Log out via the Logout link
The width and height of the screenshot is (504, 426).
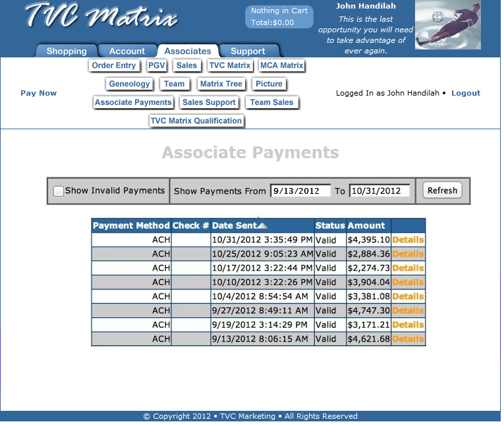pyautogui.click(x=466, y=93)
